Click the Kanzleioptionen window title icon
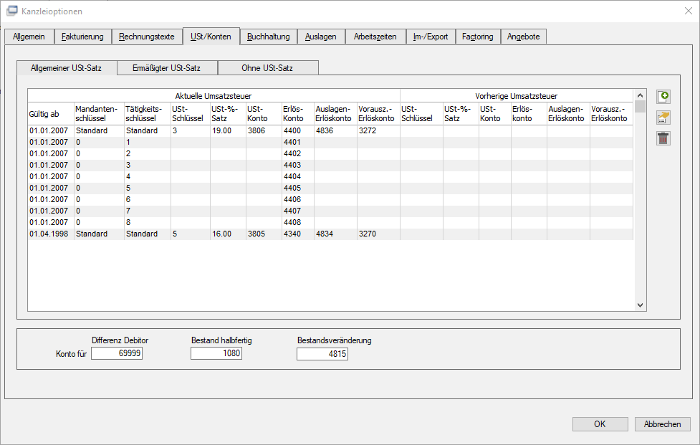The image size is (700, 445). pyautogui.click(x=12, y=11)
